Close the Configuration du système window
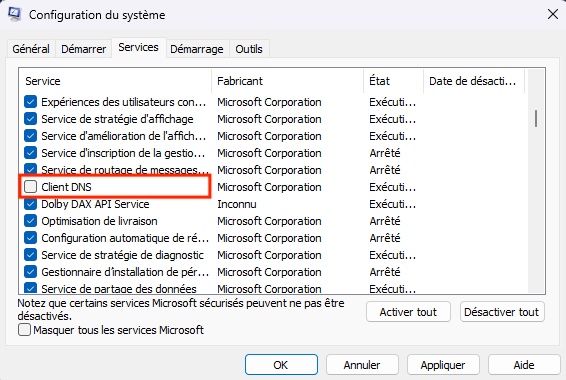Screen dimensions: 566x380 pos(553,14)
